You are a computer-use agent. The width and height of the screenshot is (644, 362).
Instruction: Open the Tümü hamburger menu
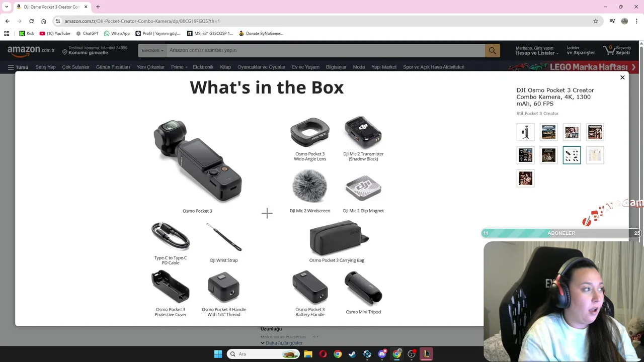[x=18, y=67]
